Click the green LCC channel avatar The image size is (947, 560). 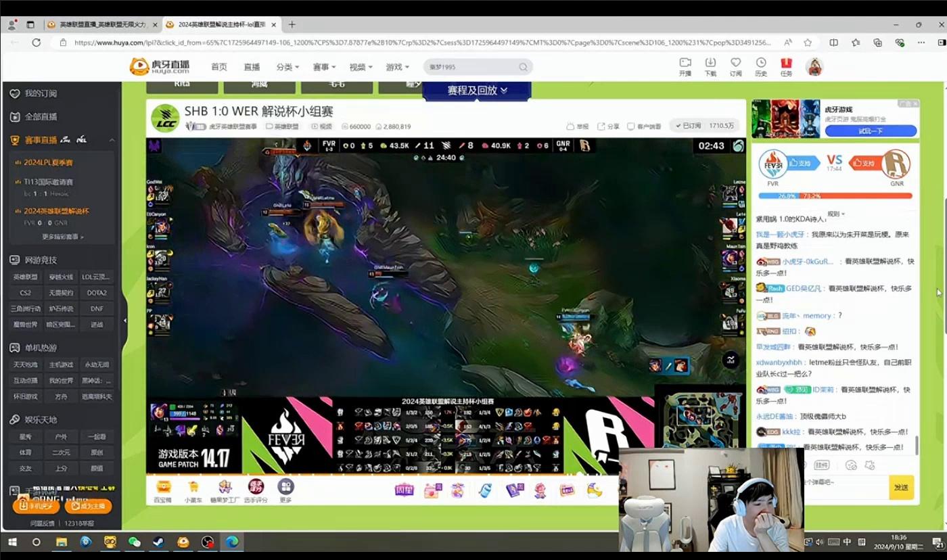pyautogui.click(x=165, y=118)
